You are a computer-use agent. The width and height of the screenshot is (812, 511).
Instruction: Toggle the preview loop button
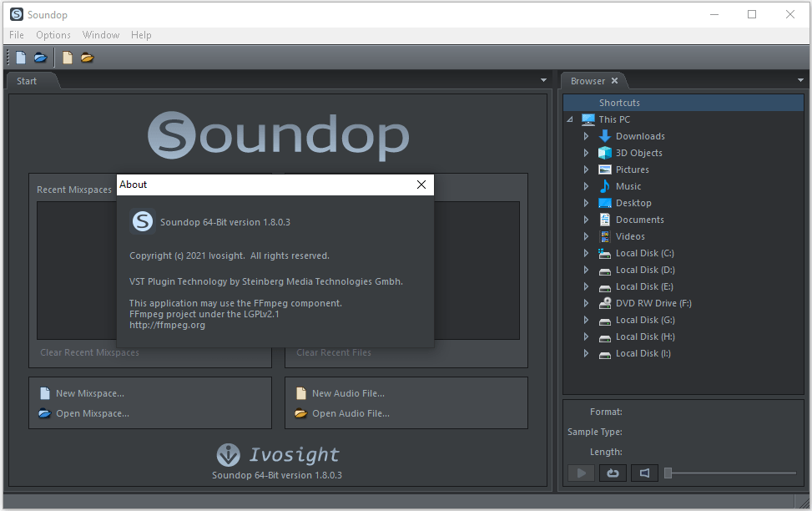(x=613, y=473)
